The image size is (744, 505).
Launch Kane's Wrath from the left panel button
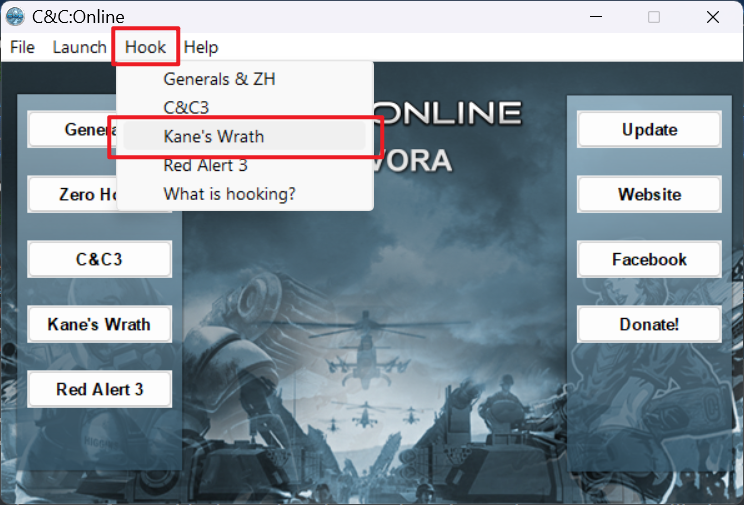(x=99, y=324)
